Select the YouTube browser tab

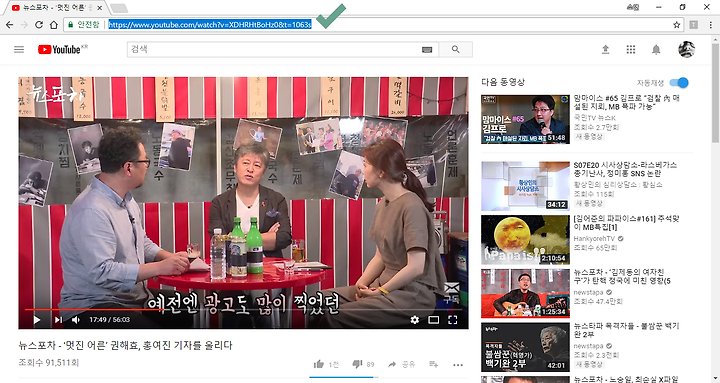coord(54,8)
